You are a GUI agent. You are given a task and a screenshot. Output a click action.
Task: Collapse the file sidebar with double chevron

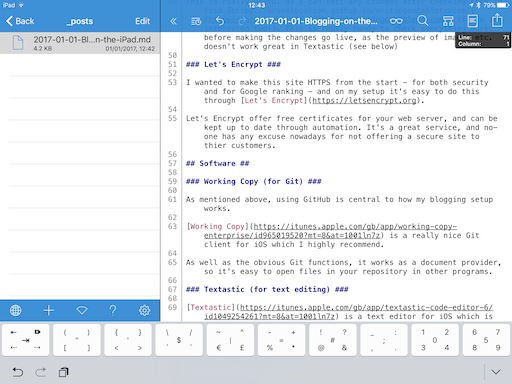pos(173,21)
